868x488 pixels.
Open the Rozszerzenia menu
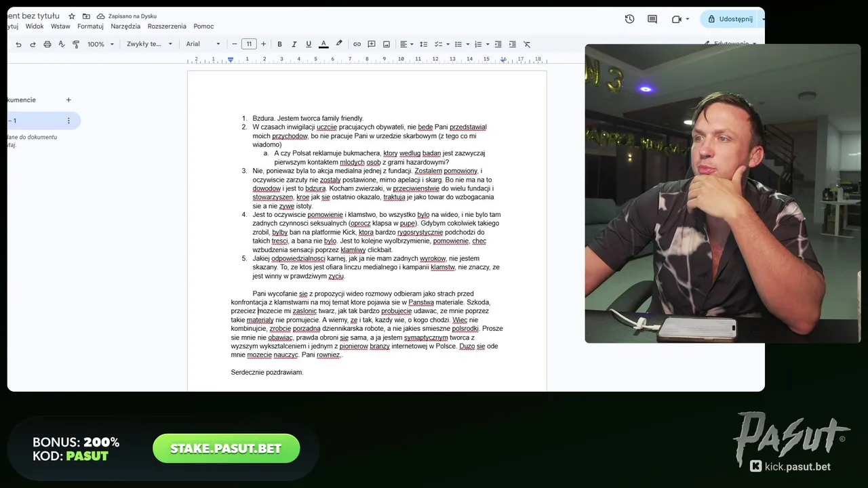point(167,26)
